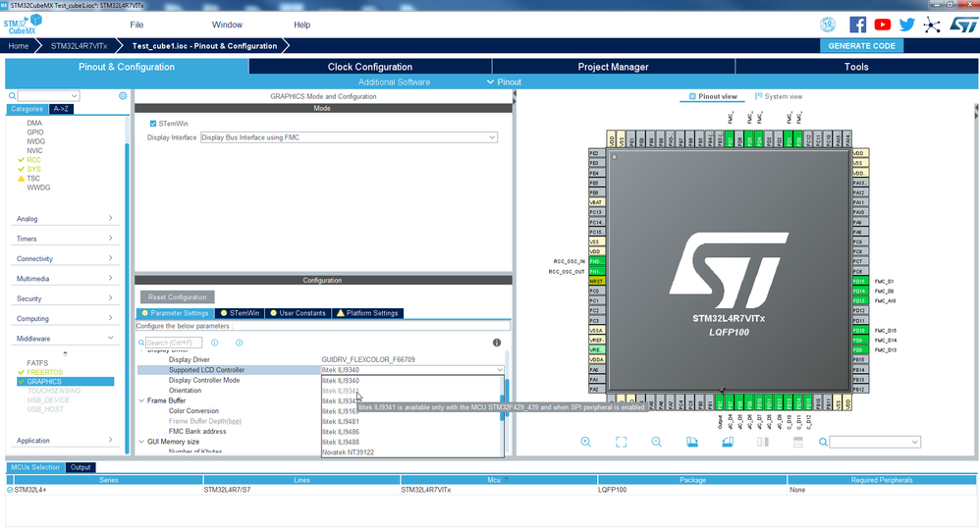Image resolution: width=980 pixels, height=530 pixels.
Task: Click the GENERATE CODE button
Action: [x=861, y=45]
